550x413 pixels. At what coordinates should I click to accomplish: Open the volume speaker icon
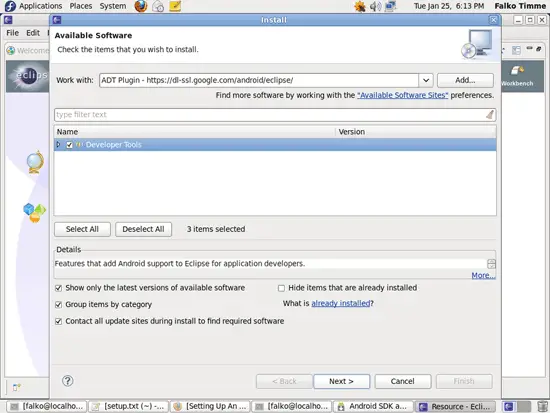[x=375, y=6]
